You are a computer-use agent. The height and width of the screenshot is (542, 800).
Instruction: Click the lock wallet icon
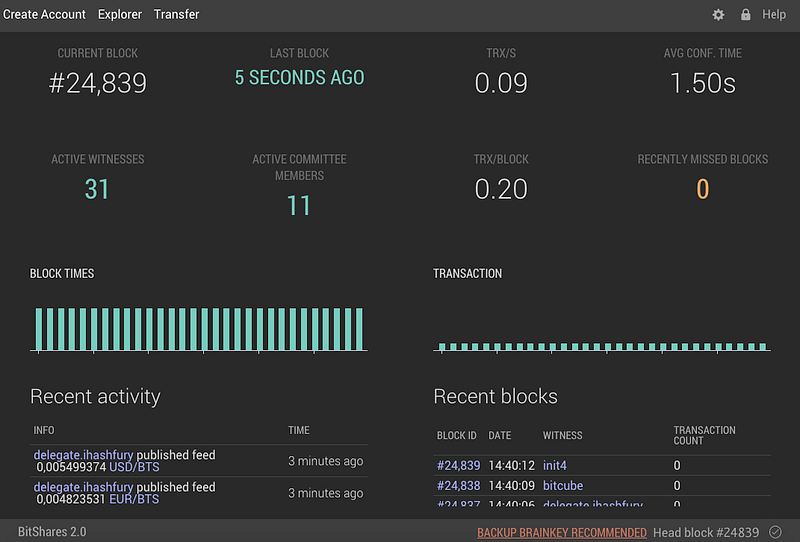pyautogui.click(x=745, y=14)
